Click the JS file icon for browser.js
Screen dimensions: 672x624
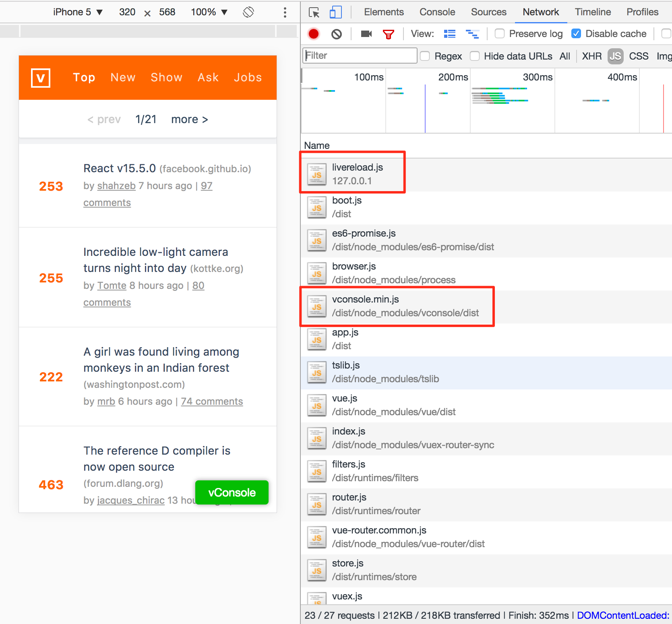317,274
